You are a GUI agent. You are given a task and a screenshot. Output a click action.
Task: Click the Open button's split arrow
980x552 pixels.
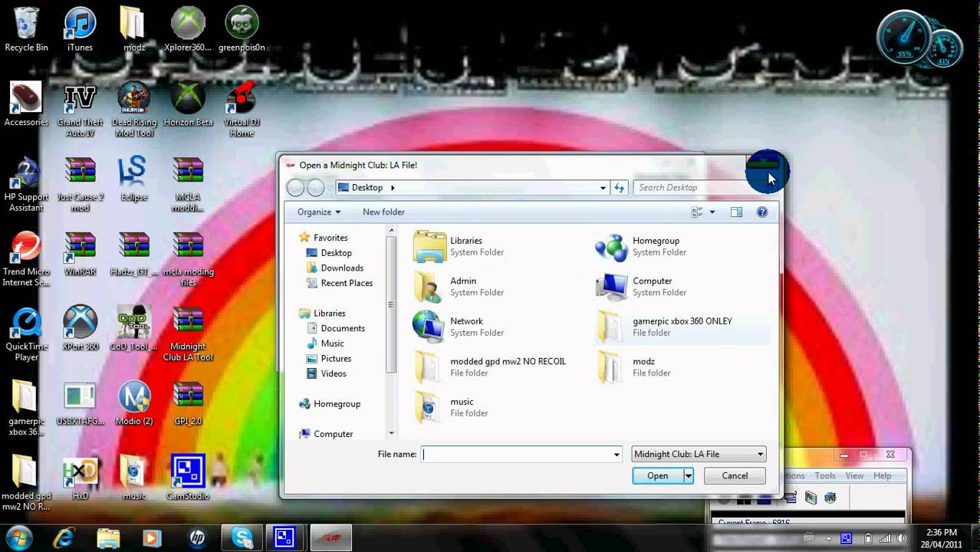click(689, 476)
